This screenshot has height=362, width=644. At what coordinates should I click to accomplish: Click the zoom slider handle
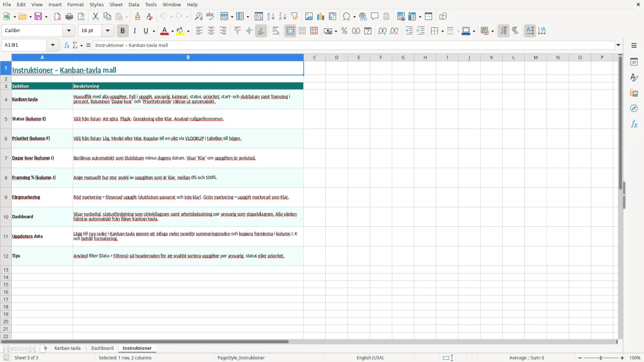601,358
